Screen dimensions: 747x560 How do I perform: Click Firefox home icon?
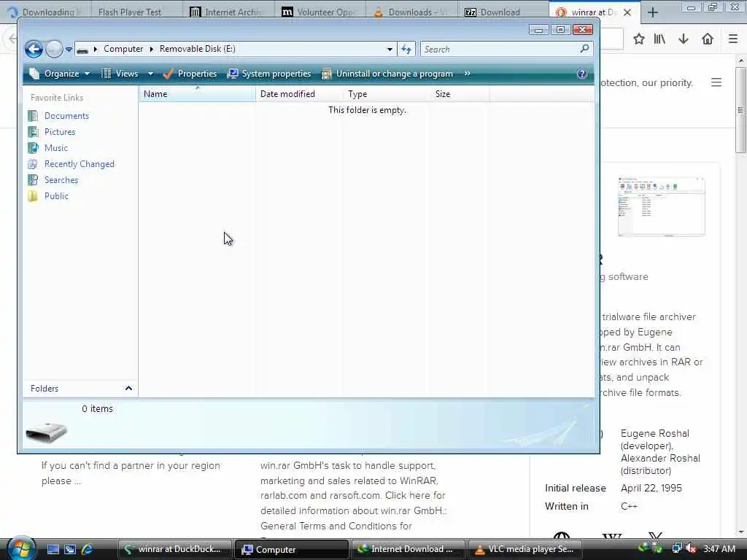pyautogui.click(x=708, y=39)
